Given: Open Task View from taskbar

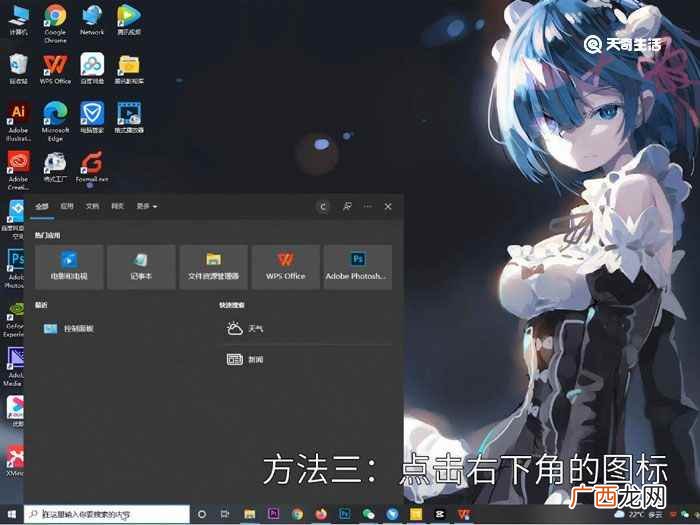Looking at the screenshot, I should click(x=225, y=515).
